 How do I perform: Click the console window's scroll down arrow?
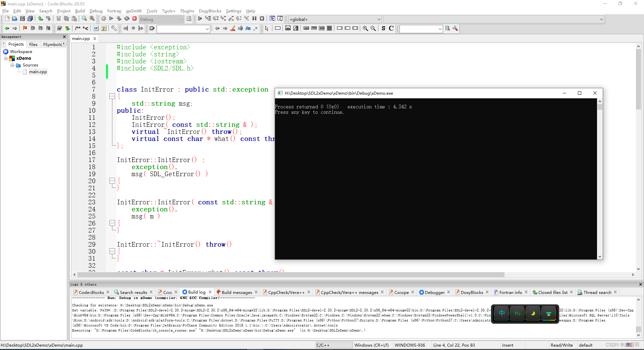(600, 257)
